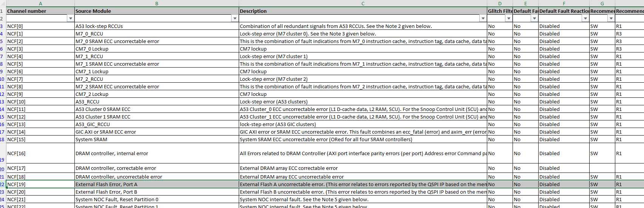Click the 'A53_RCCU' cell
The height and width of the screenshot is (208, 644).
point(157,102)
